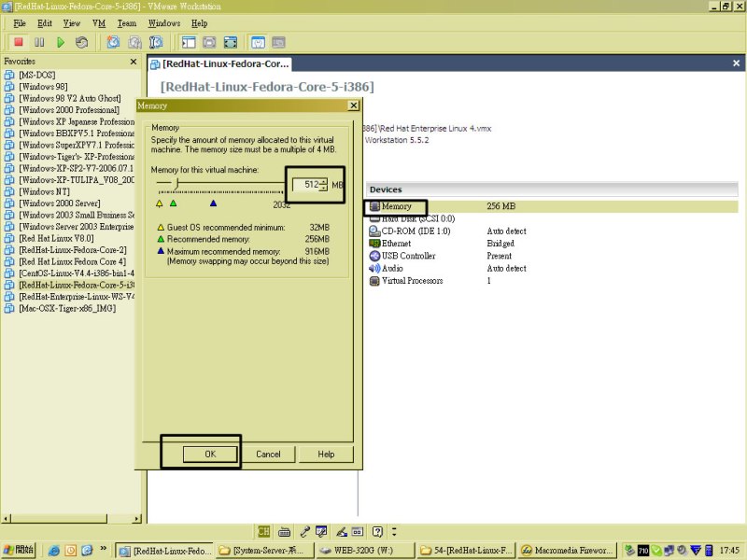Image resolution: width=747 pixels, height=560 pixels.
Task: Open the Team menu
Action: pyautogui.click(x=127, y=23)
